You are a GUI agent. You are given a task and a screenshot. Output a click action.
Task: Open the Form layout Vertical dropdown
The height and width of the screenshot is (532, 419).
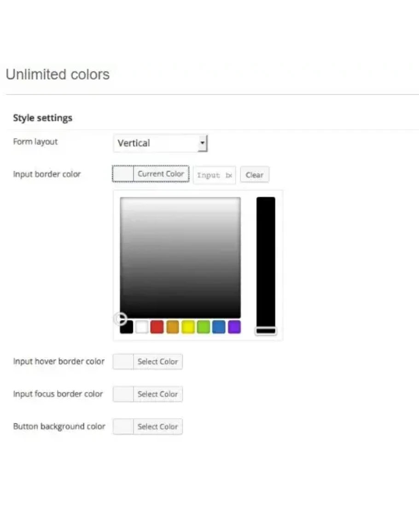[x=160, y=143]
